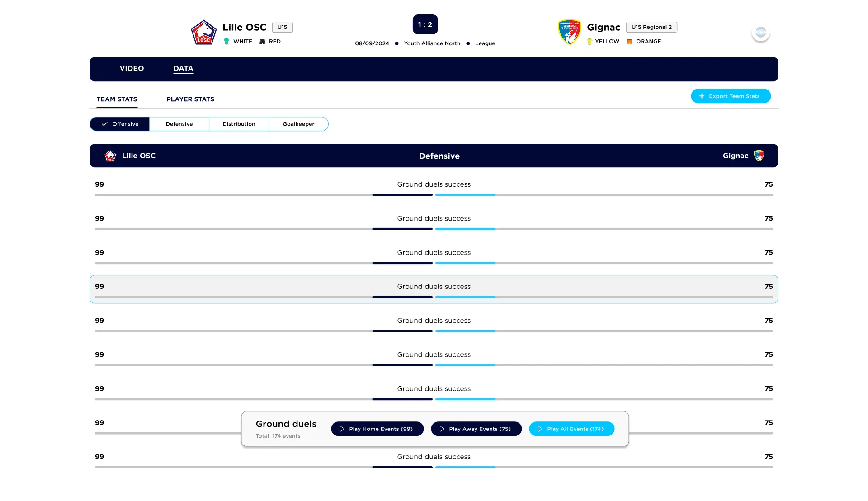
Task: Click Export Team Stats button
Action: pos(731,96)
